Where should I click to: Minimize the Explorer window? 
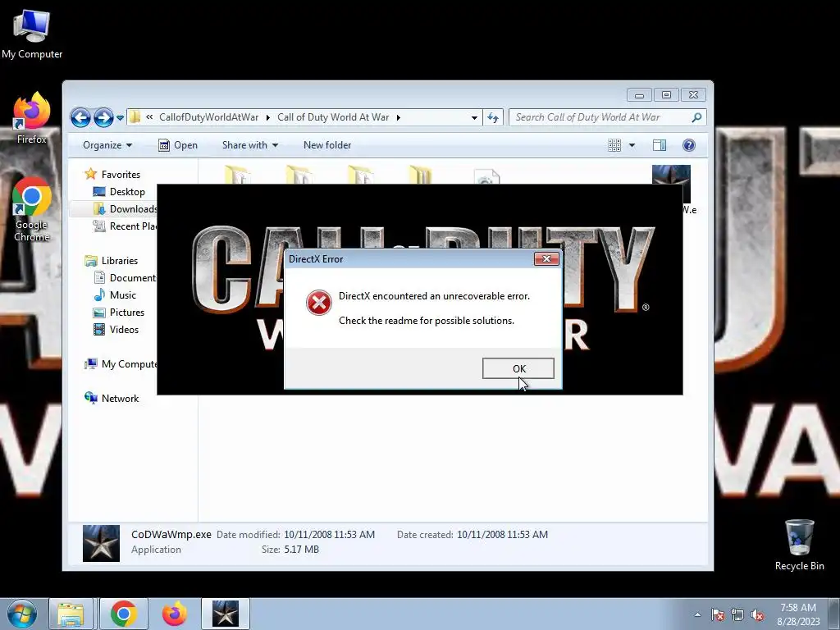639,95
